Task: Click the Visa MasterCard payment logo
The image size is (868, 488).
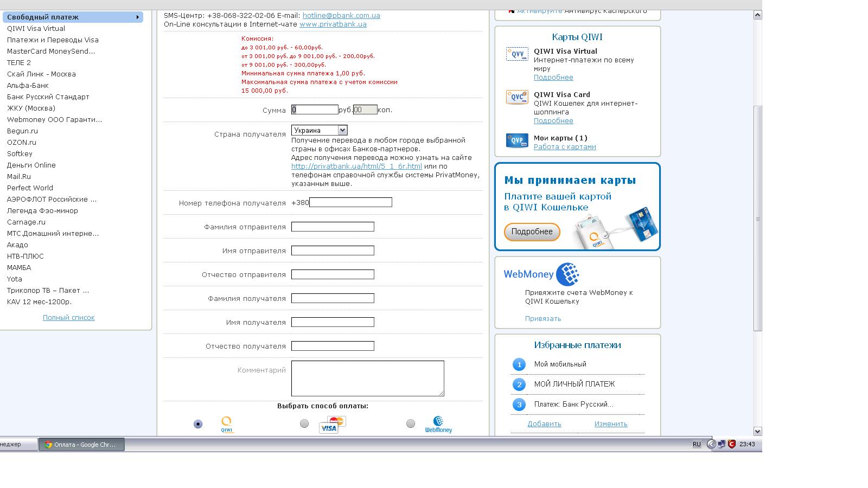Action: click(x=333, y=425)
